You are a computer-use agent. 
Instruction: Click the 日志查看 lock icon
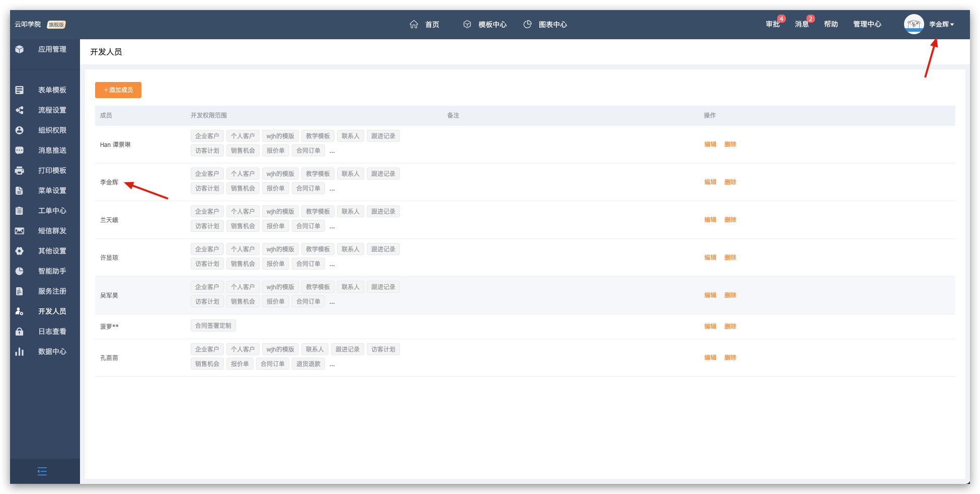pos(20,332)
